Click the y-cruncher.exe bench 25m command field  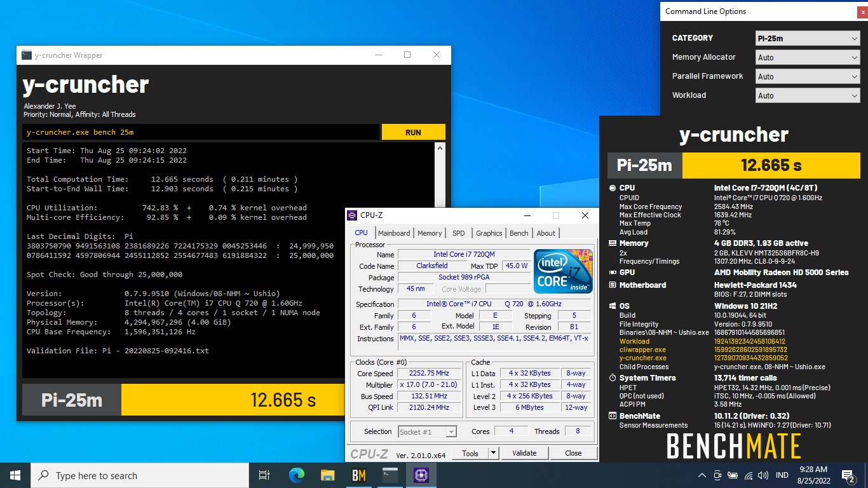point(201,132)
